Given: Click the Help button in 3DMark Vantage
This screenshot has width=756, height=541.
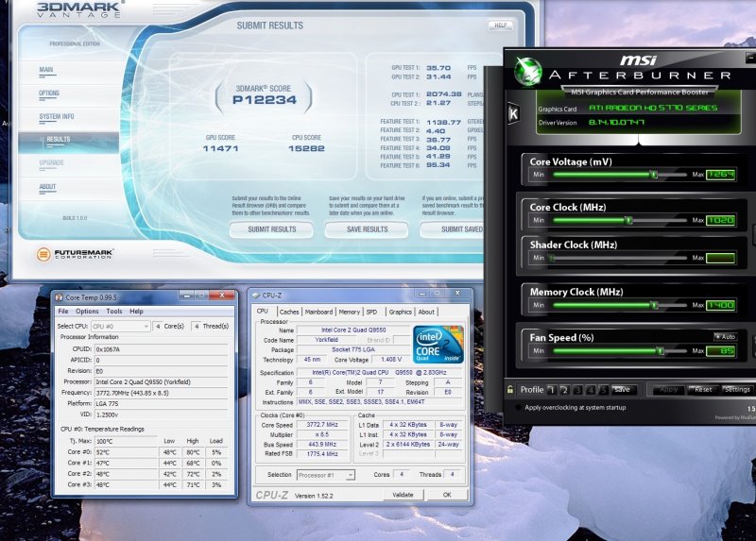Looking at the screenshot, I should point(501,25).
